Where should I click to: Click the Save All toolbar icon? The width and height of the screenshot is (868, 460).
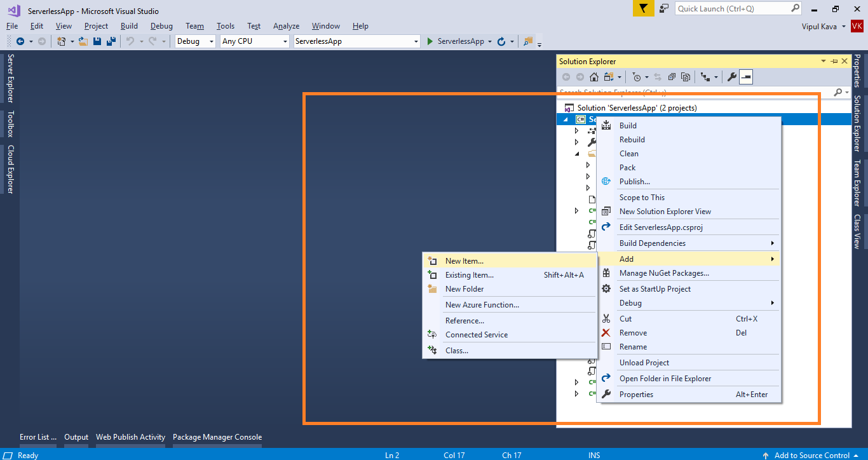tap(111, 41)
